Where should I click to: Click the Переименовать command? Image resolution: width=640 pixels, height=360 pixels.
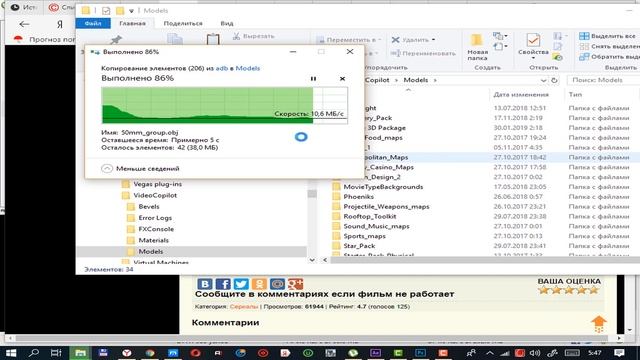coord(423,53)
